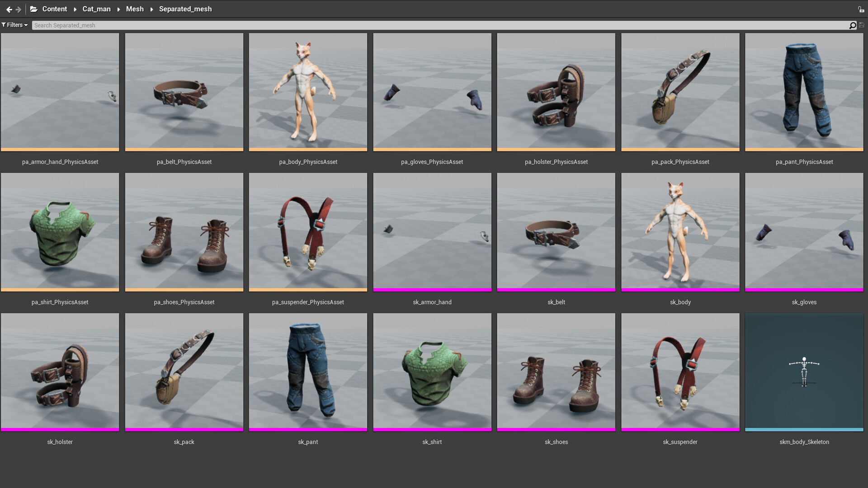Expand the arrow after Content breadcrumb
Image resolution: width=868 pixels, height=488 pixels.
coord(75,9)
